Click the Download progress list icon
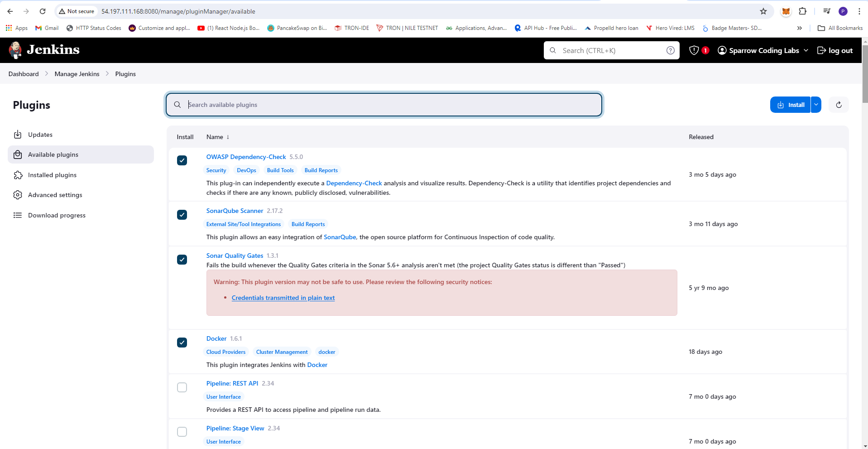868x449 pixels. pyautogui.click(x=18, y=215)
